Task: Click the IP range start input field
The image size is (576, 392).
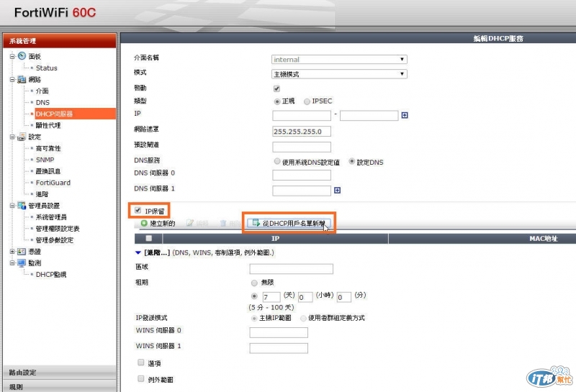Action: [x=302, y=116]
